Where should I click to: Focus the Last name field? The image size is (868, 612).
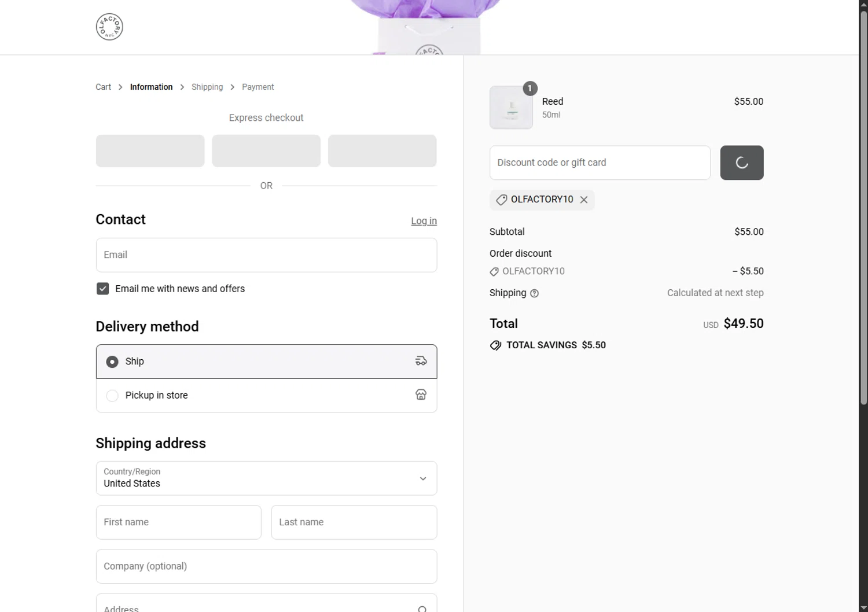click(354, 522)
